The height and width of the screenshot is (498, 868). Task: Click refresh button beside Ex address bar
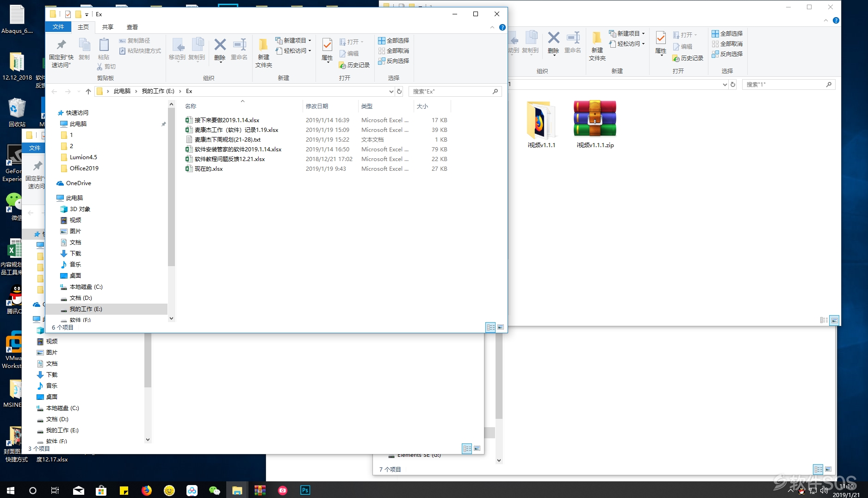tap(399, 92)
